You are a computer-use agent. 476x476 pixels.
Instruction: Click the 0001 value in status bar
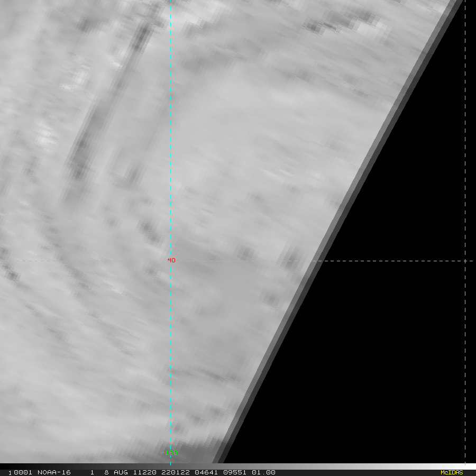pos(23,472)
